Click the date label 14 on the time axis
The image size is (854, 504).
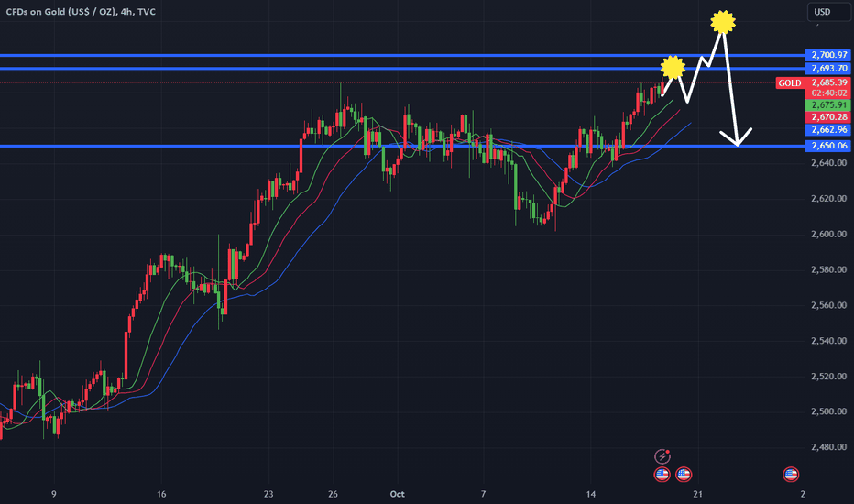click(x=590, y=494)
